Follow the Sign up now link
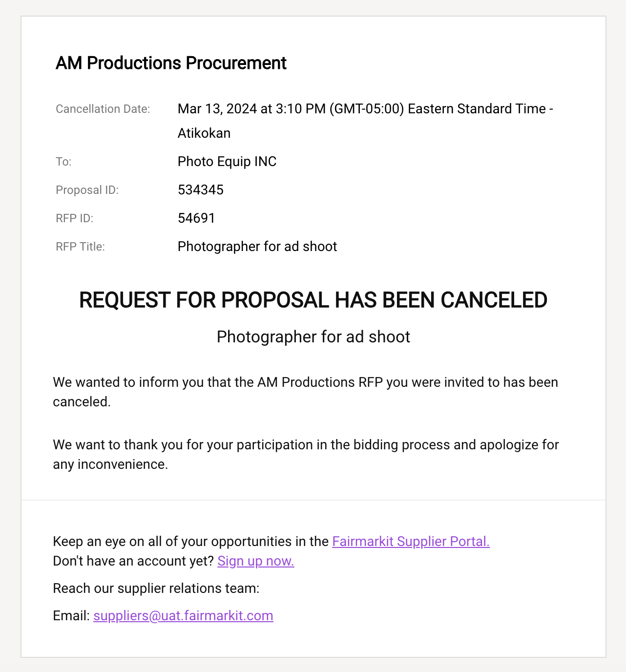This screenshot has width=626, height=672. tap(256, 561)
